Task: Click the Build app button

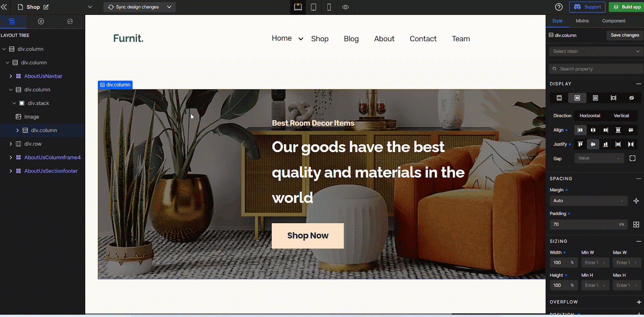Action: 627,7
